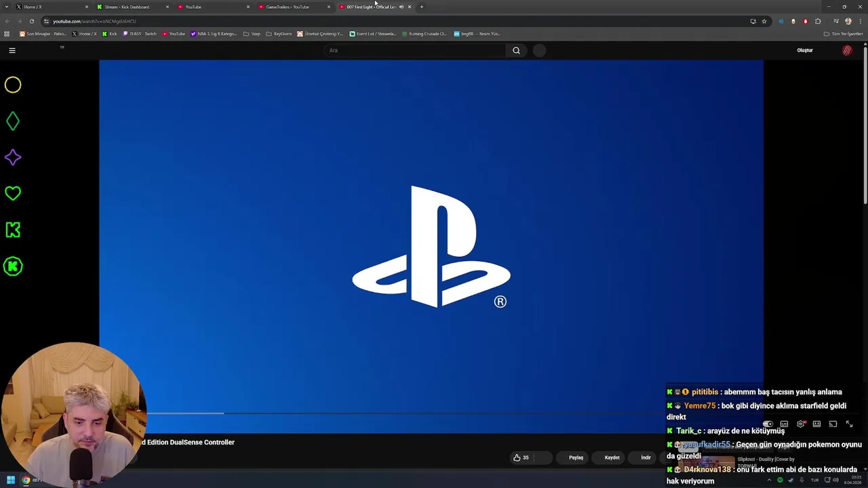Image resolution: width=868 pixels, height=488 pixels.
Task: Open the Chrome three-dot menu
Action: pos(860,21)
